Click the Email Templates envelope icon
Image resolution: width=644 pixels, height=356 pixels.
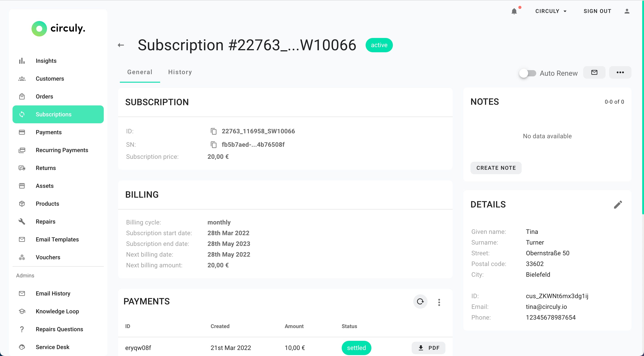22,239
